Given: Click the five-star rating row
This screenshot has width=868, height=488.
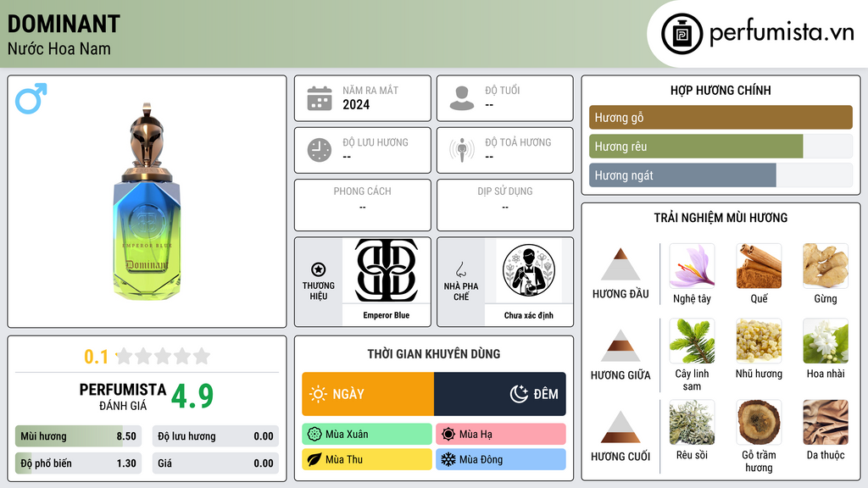Looking at the screenshot, I should [x=164, y=356].
